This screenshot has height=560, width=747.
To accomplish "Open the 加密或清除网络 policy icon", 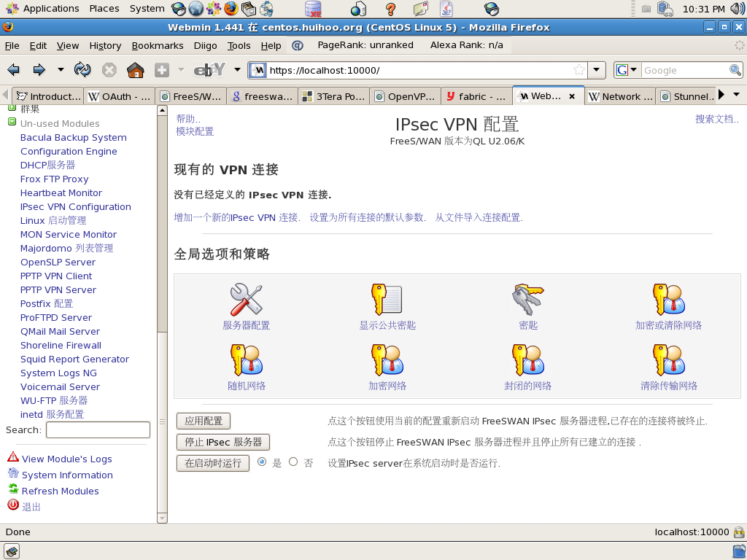I will [668, 300].
